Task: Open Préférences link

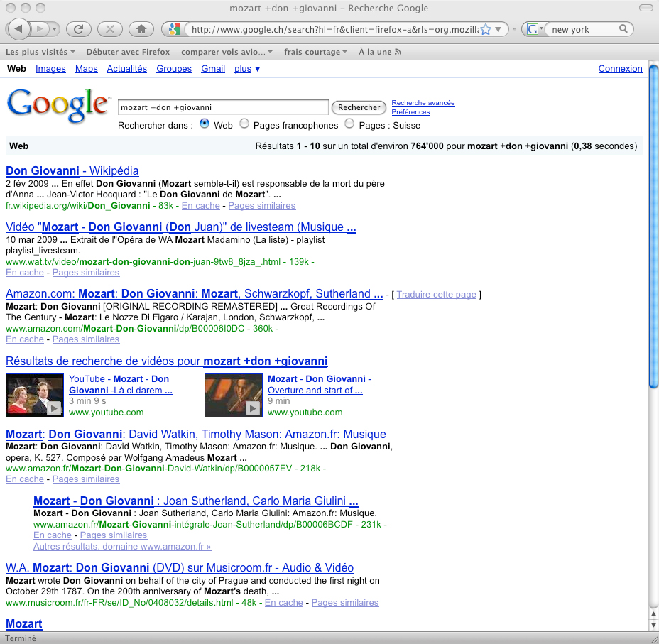Action: (x=410, y=111)
